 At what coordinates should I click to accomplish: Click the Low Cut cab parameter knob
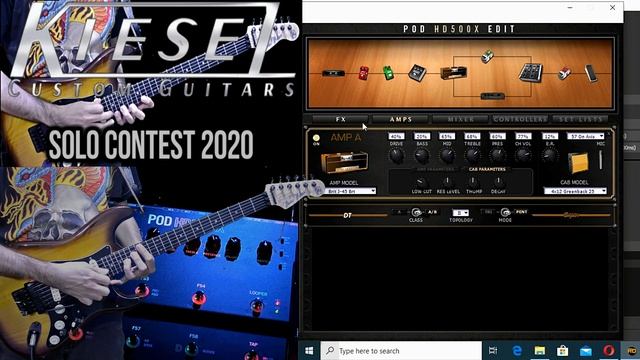(422, 181)
